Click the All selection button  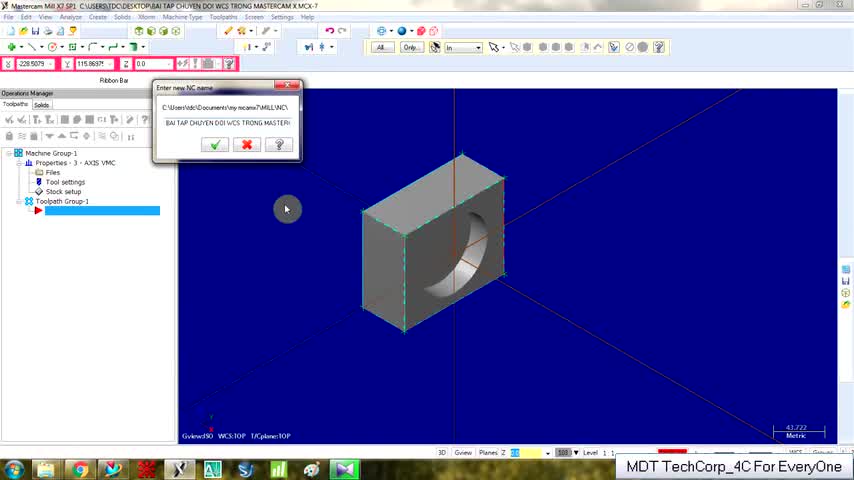(x=381, y=47)
